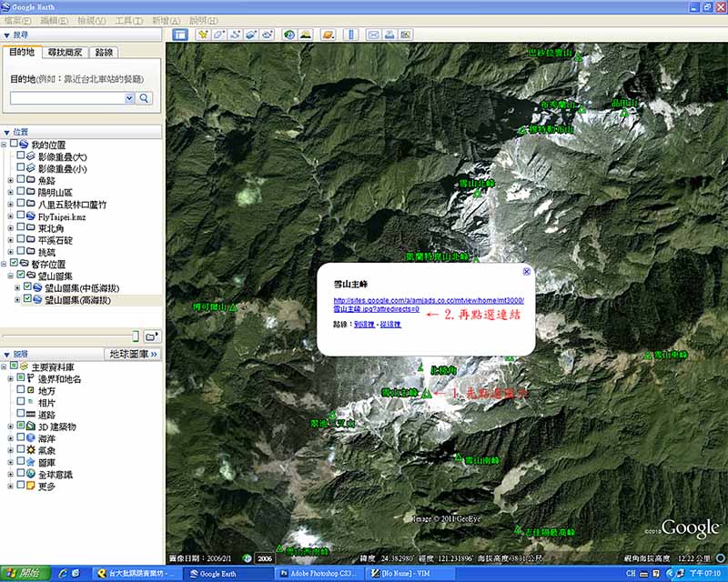The height and width of the screenshot is (582, 728).
Task: Switch to the 尋找商家 tab
Action: point(65,53)
